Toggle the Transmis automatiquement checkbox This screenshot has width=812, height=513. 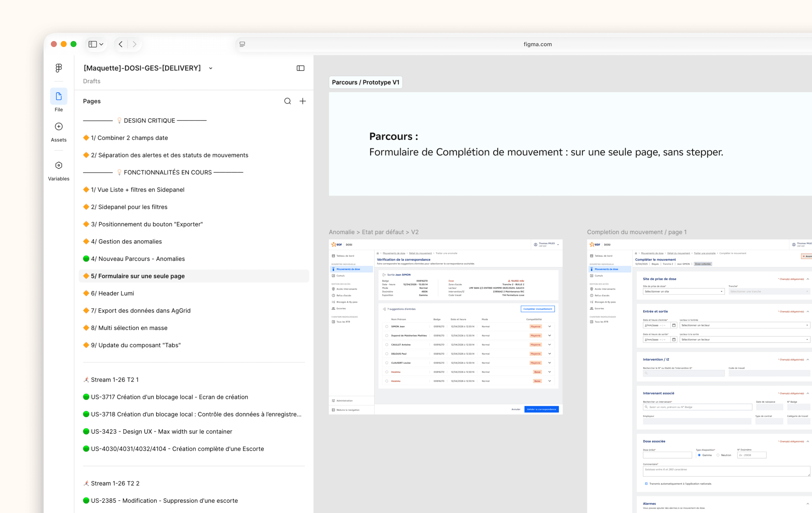(646, 484)
